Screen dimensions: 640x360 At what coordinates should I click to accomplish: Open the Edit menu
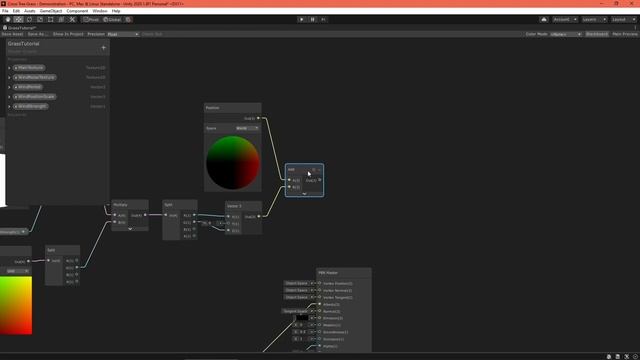click(16, 11)
